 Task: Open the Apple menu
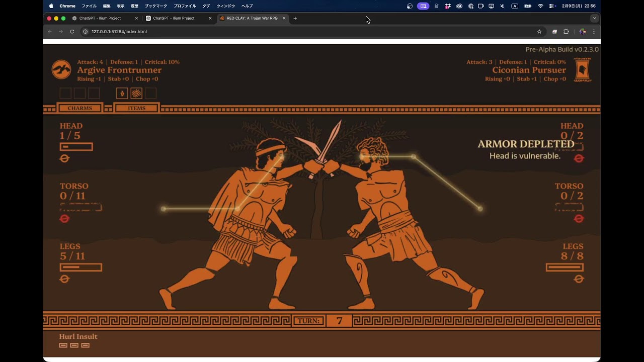51,6
